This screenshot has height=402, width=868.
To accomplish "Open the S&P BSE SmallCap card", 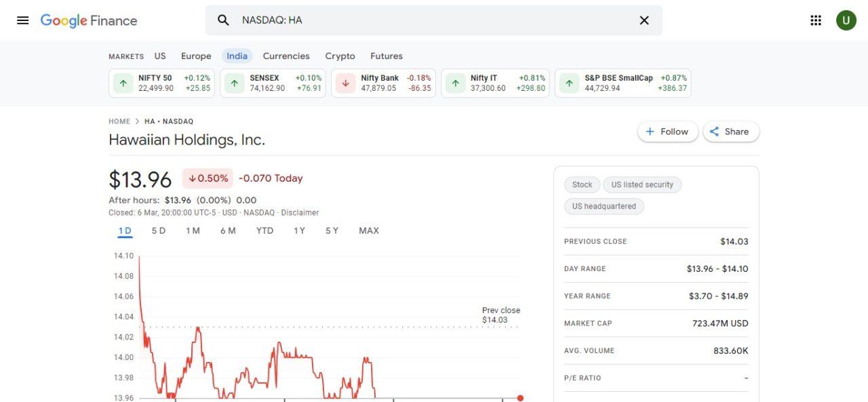I will coord(623,83).
